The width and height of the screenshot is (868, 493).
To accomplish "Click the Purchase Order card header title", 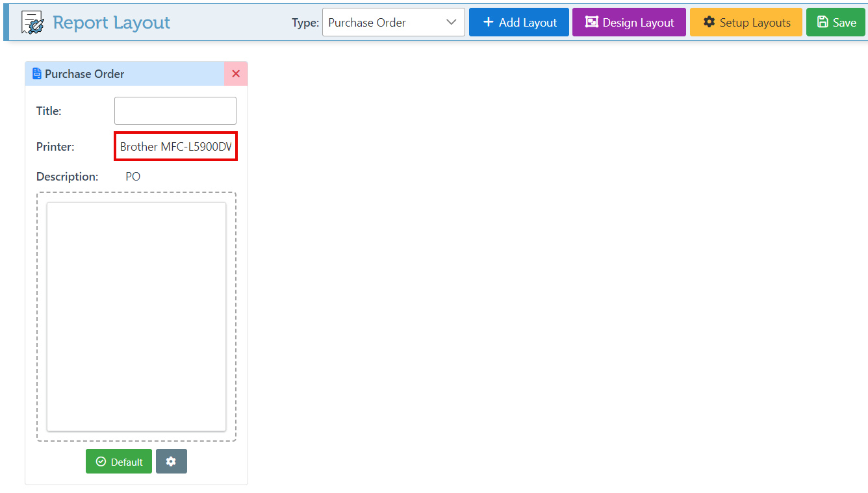I will coord(84,74).
